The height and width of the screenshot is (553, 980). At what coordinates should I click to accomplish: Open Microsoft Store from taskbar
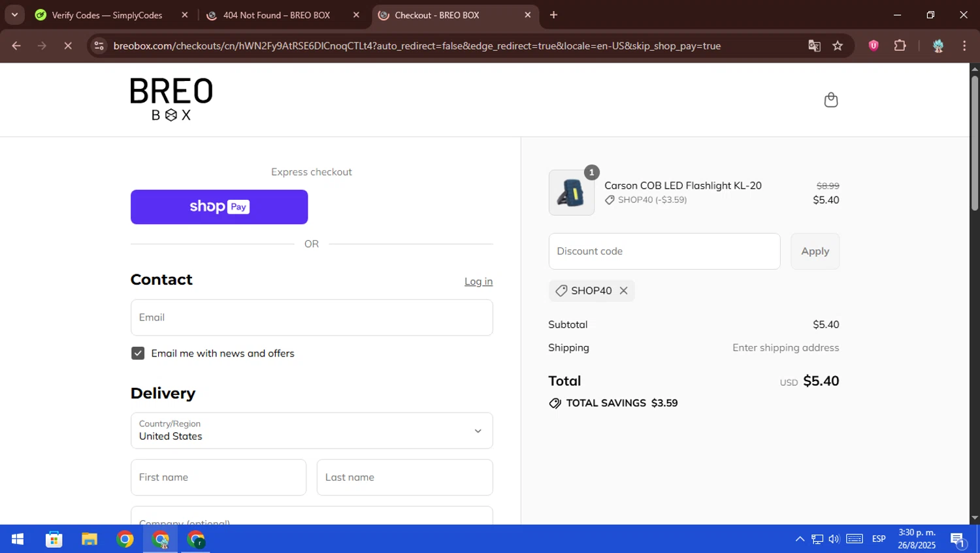tap(54, 539)
